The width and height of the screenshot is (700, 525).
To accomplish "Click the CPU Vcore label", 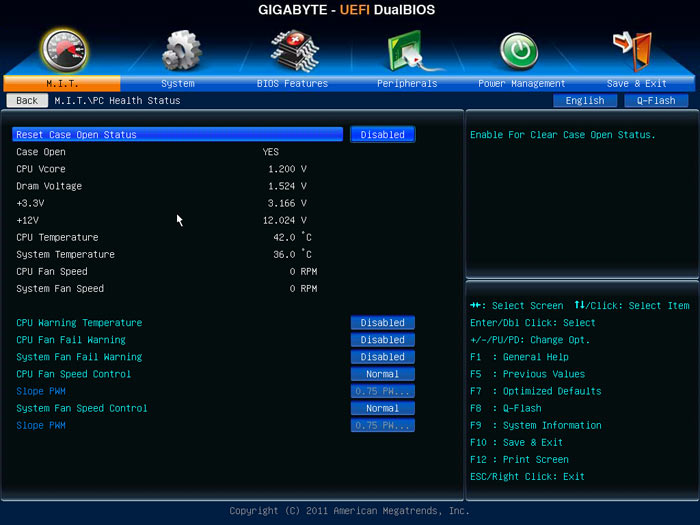I will coord(41,169).
